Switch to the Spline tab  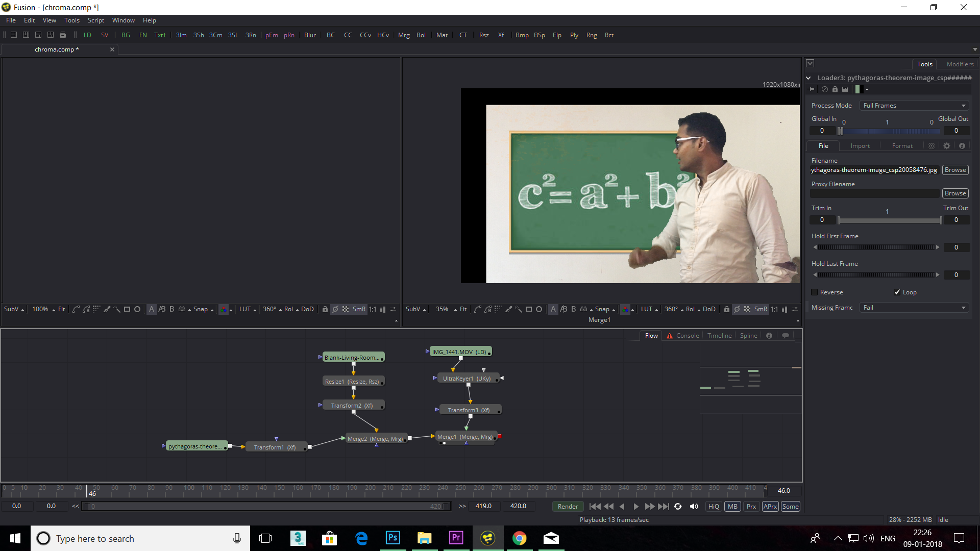pos(748,336)
